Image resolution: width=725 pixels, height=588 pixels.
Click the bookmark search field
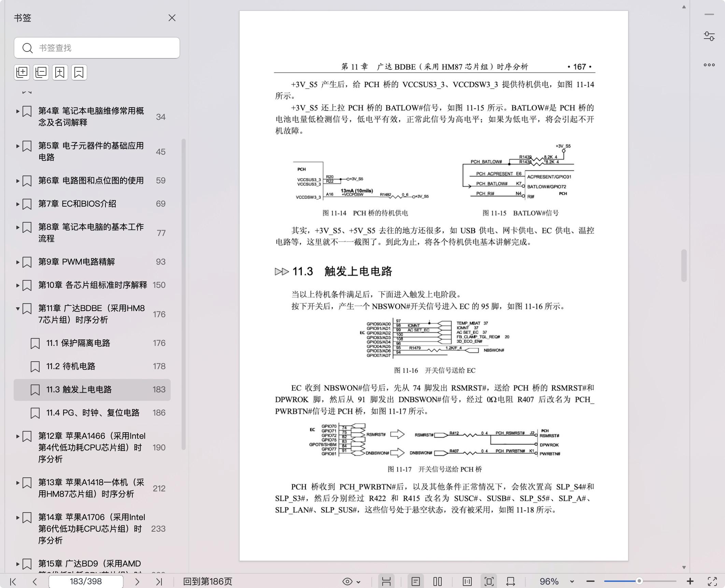coord(97,48)
